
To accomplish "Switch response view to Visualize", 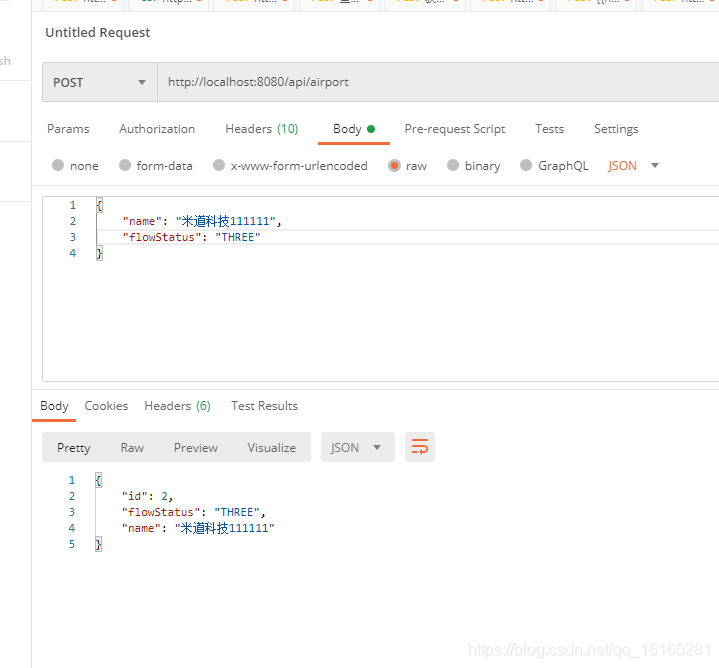I will tap(272, 447).
